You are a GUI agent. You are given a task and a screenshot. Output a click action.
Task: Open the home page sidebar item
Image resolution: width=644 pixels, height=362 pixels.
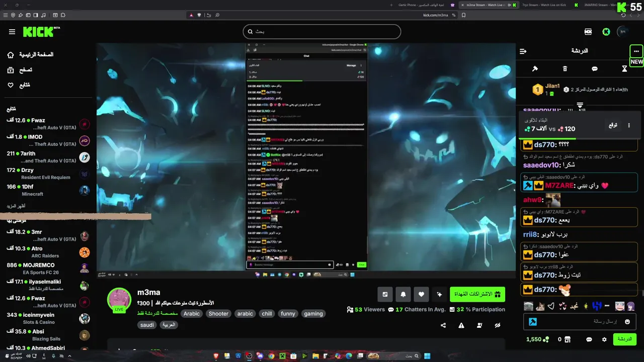tap(30, 54)
